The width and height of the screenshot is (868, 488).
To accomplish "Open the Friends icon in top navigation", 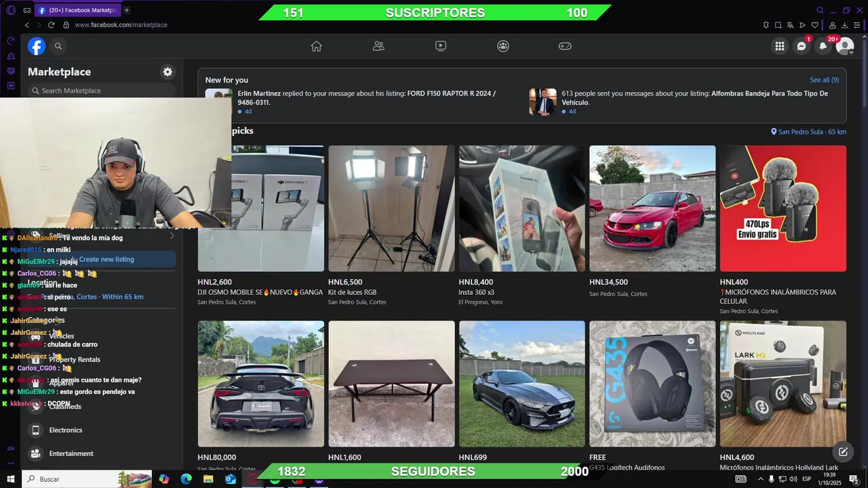I will tap(378, 46).
